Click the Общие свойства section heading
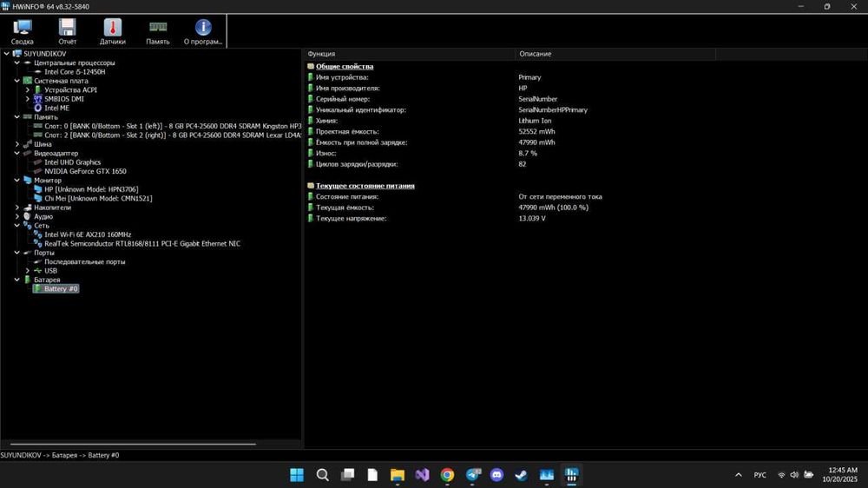This screenshot has height=488, width=868. [345, 67]
